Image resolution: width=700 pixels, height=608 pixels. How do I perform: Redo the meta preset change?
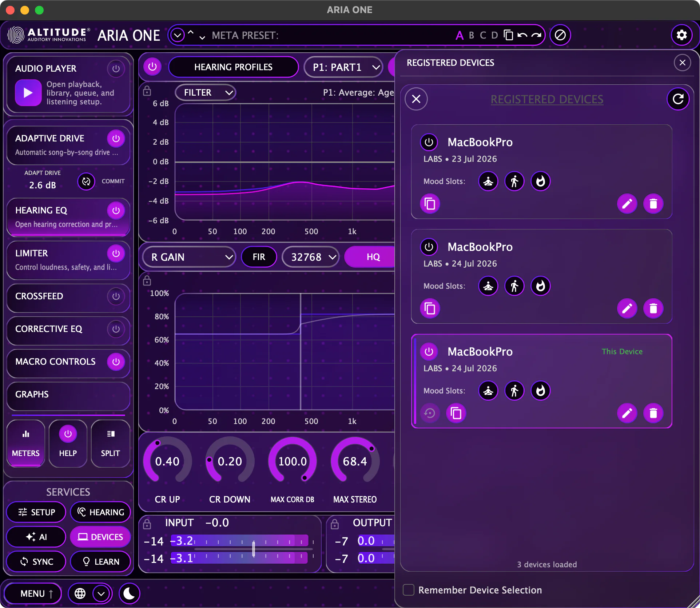tap(536, 35)
